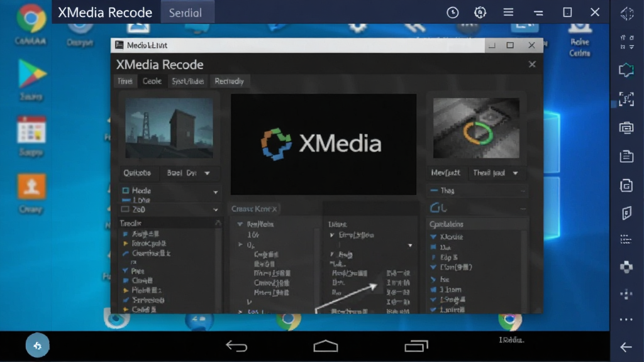The height and width of the screenshot is (362, 644).
Task: Tap the Android back navigation button
Action: coord(236,346)
